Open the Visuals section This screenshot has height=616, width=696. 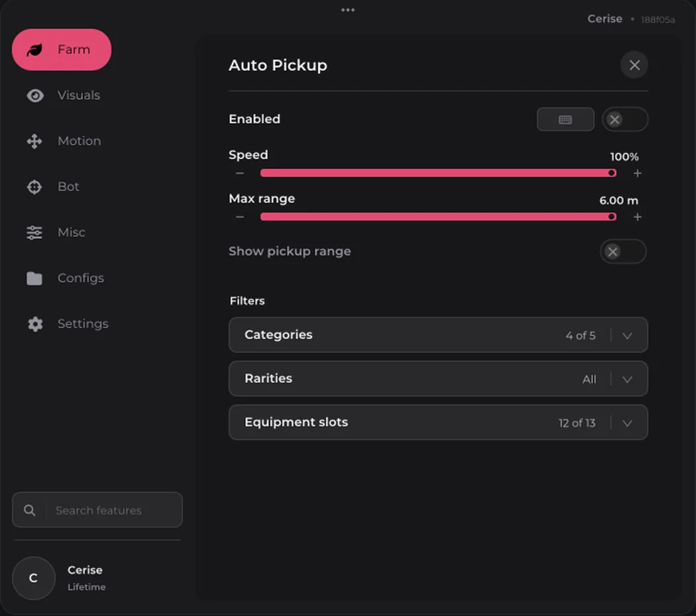click(63, 95)
